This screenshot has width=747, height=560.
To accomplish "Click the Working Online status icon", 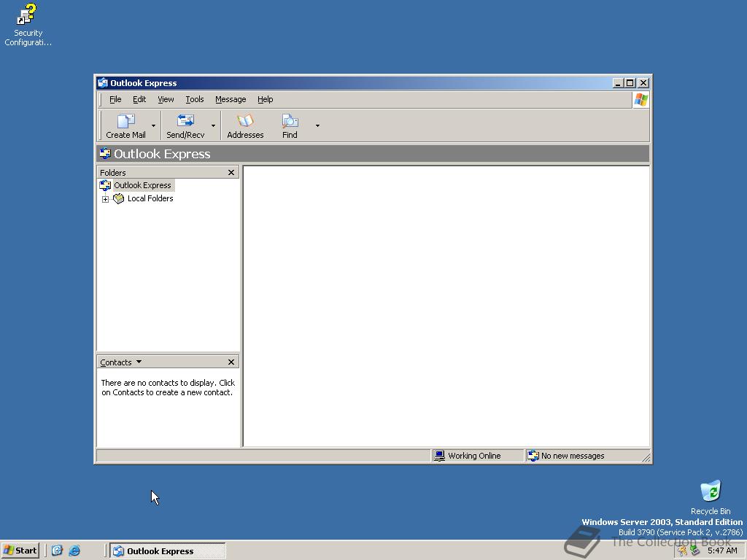I will pos(439,456).
